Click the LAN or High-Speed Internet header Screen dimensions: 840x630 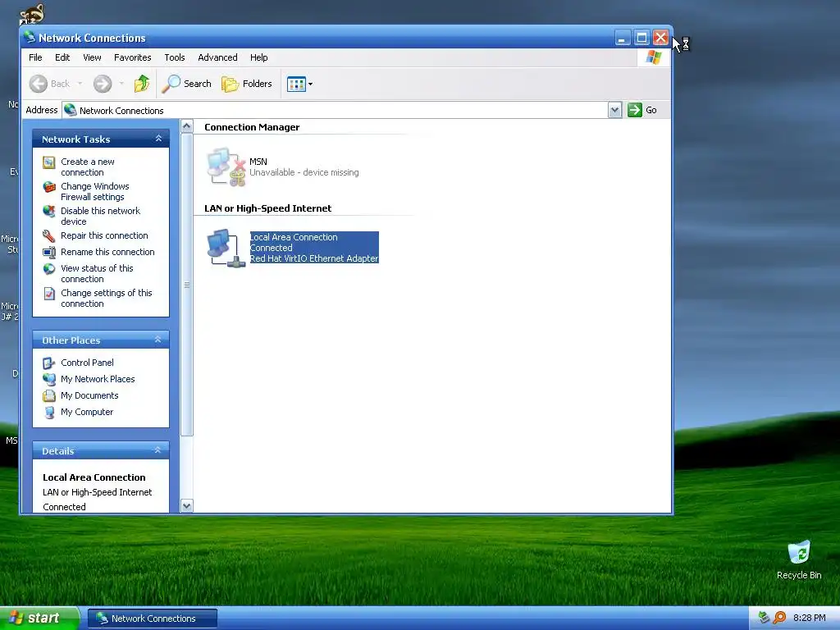coord(268,208)
